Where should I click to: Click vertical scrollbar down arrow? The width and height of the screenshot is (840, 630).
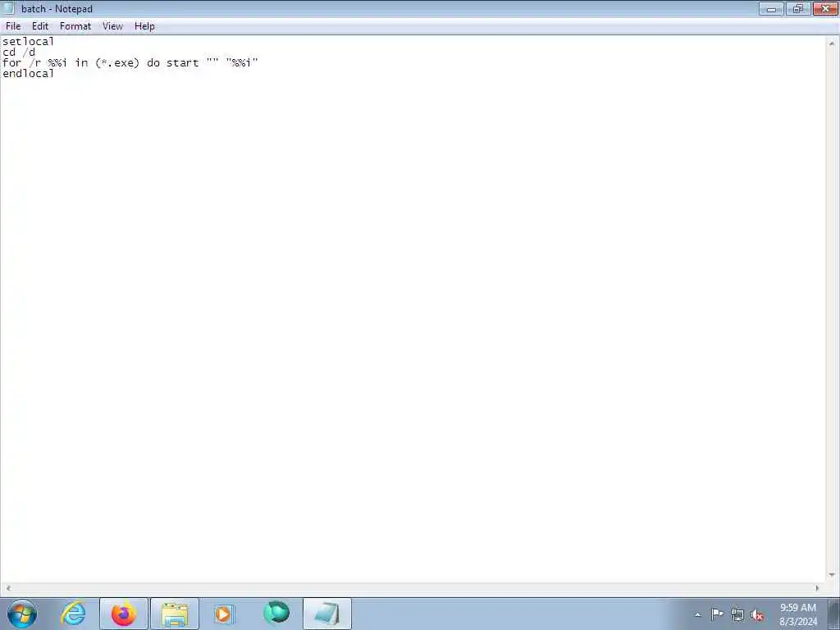point(832,575)
